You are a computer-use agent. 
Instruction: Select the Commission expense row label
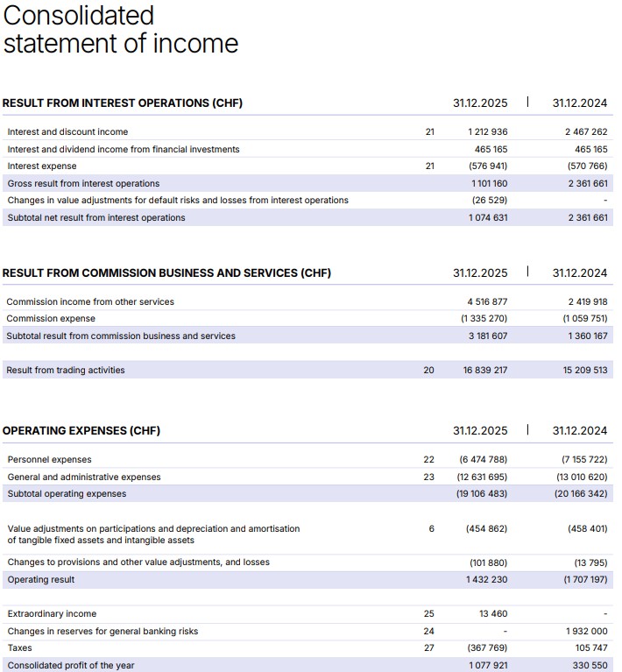coord(51,318)
